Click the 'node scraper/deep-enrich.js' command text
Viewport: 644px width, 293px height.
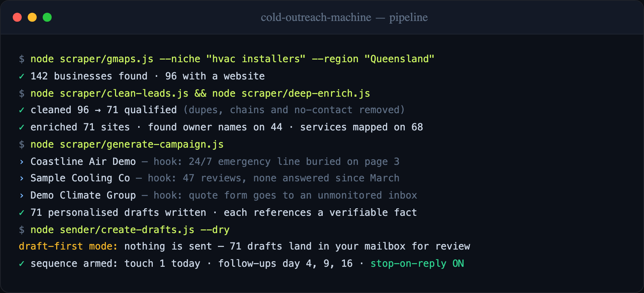click(291, 93)
